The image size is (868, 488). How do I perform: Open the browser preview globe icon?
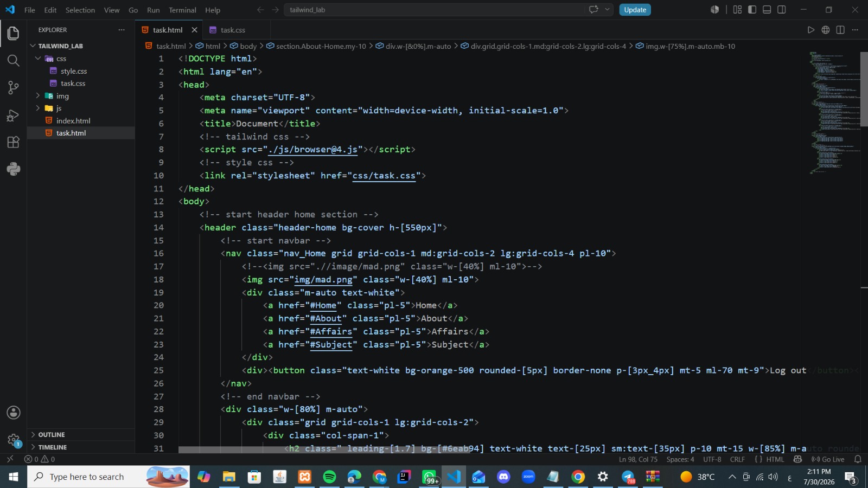tap(825, 30)
